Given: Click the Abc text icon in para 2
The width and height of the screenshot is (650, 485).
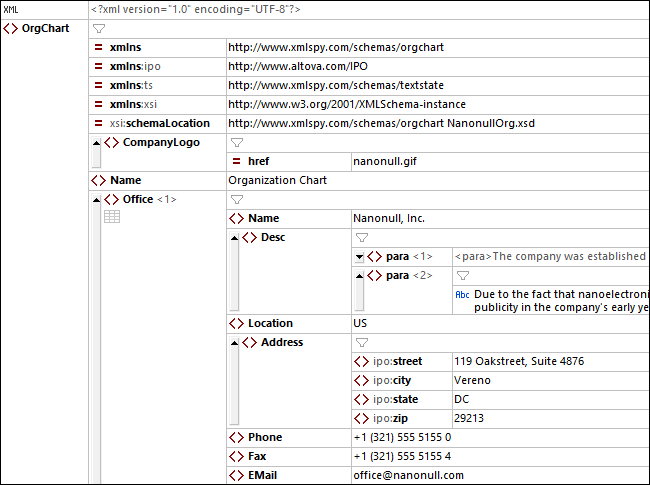Looking at the screenshot, I should coord(462,295).
